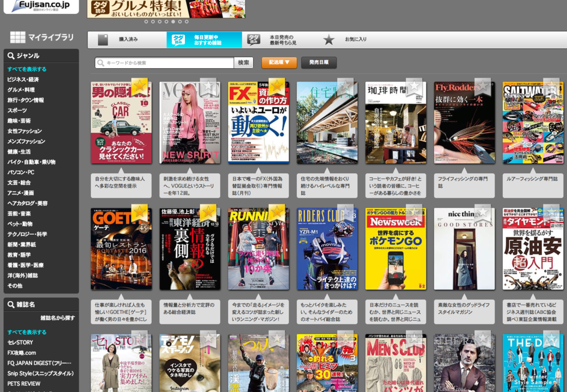The image size is (567, 392).
Task: Select バイク・自動車・乗り物 genre
Action: (x=32, y=162)
